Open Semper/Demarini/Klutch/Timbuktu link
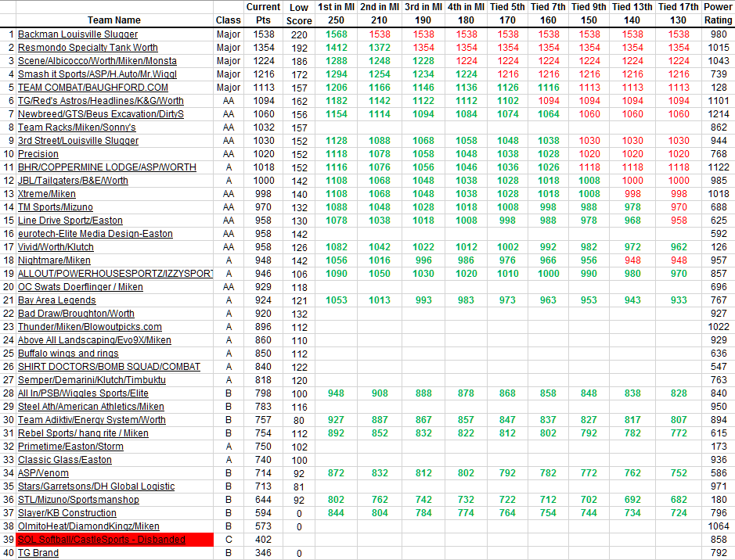Image resolution: width=735 pixels, height=560 pixels. pos(92,380)
